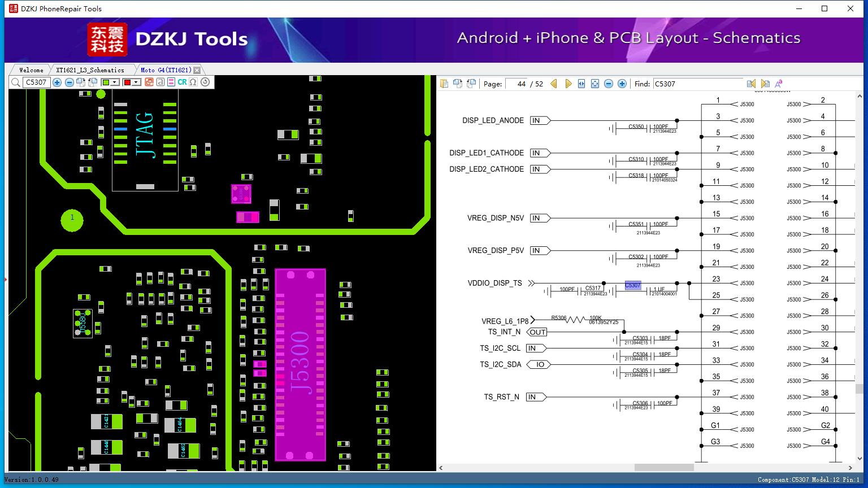This screenshot has height=488, width=868.
Task: Click the TS_RST_N net label
Action: [501, 397]
